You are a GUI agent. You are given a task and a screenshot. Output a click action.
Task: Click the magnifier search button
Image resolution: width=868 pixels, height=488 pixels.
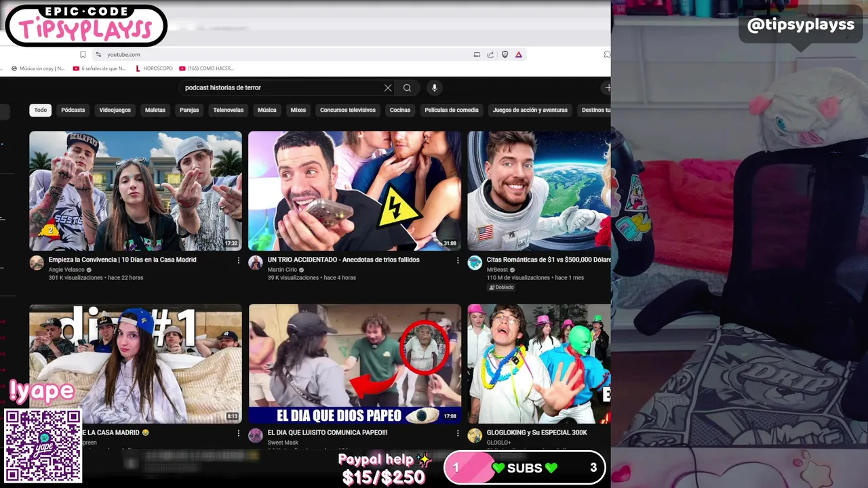tap(407, 87)
